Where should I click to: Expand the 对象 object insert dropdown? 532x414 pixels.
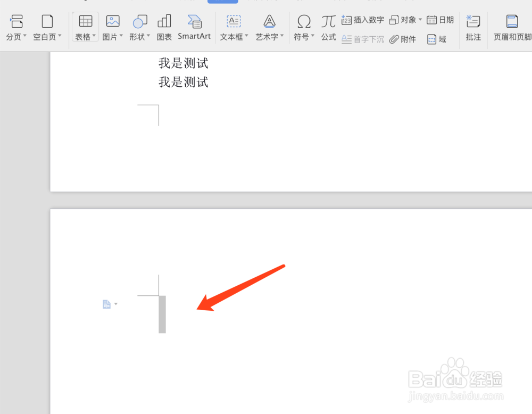(x=420, y=20)
